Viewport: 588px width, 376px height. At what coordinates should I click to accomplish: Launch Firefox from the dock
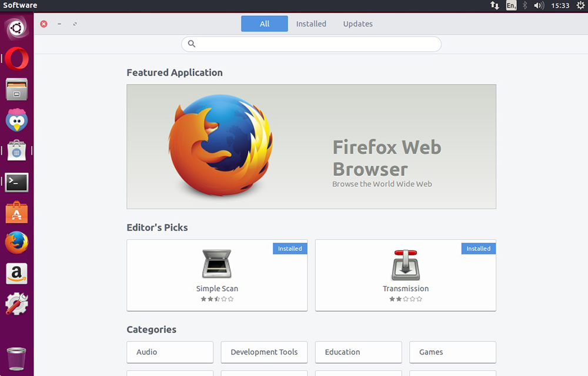[x=16, y=243]
